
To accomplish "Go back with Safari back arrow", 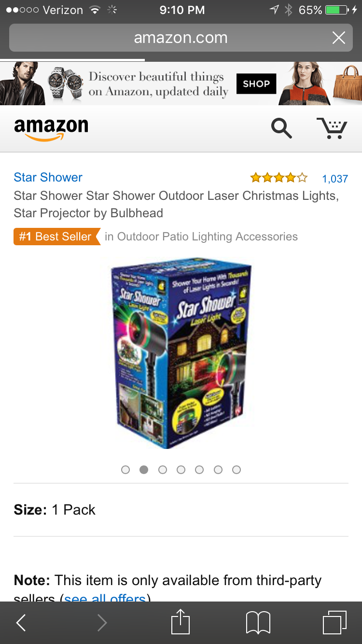I will click(x=21, y=623).
